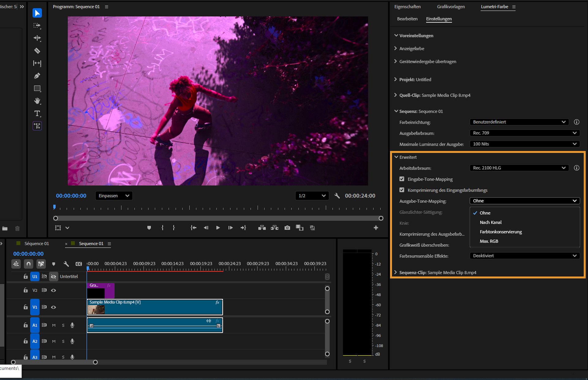Select the Pen tool in the toolbar
The image size is (588, 380).
[37, 76]
